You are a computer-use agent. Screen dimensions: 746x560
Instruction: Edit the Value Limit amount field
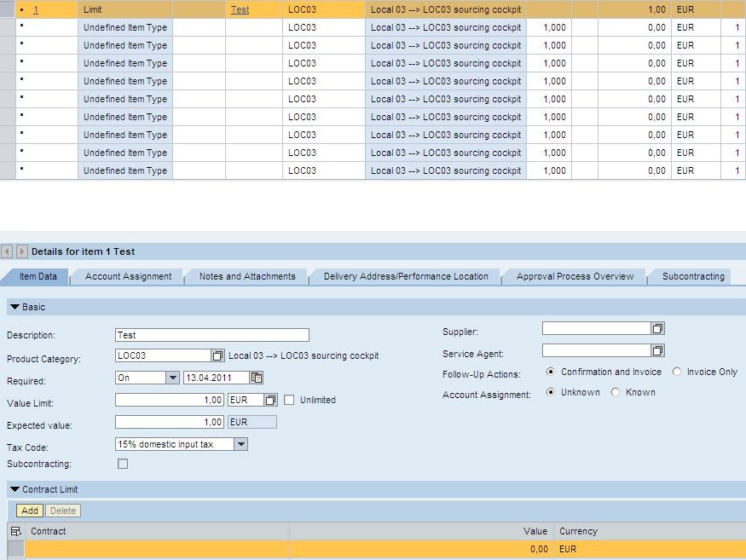170,400
